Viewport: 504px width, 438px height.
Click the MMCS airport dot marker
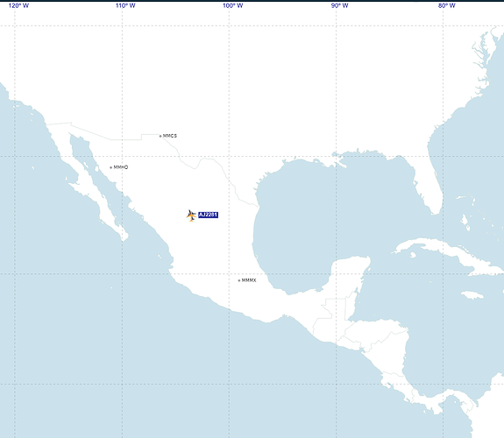160,137
